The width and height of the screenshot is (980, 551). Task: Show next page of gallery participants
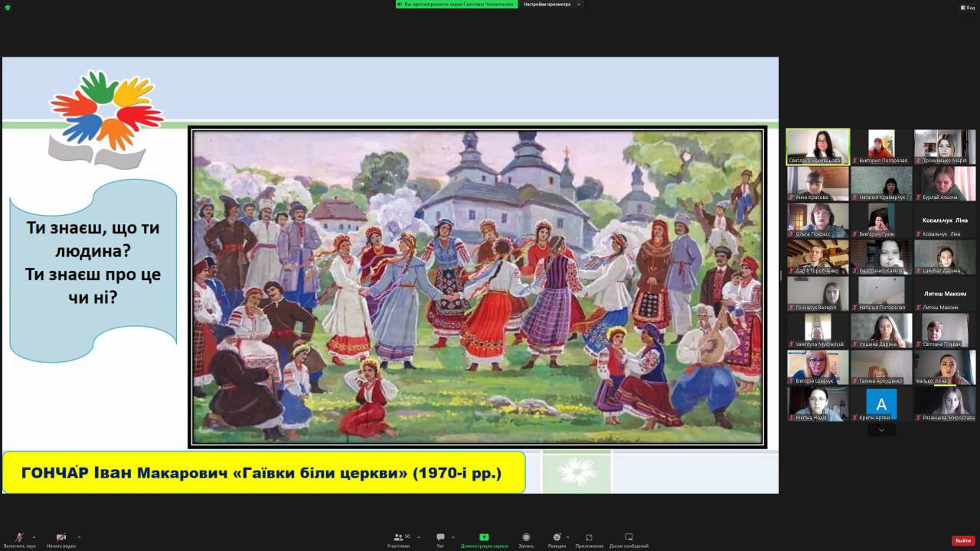[x=881, y=430]
